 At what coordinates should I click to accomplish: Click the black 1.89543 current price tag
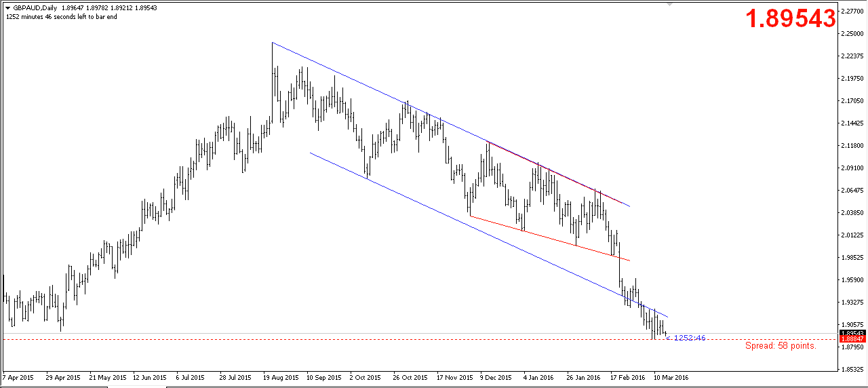coord(852,333)
